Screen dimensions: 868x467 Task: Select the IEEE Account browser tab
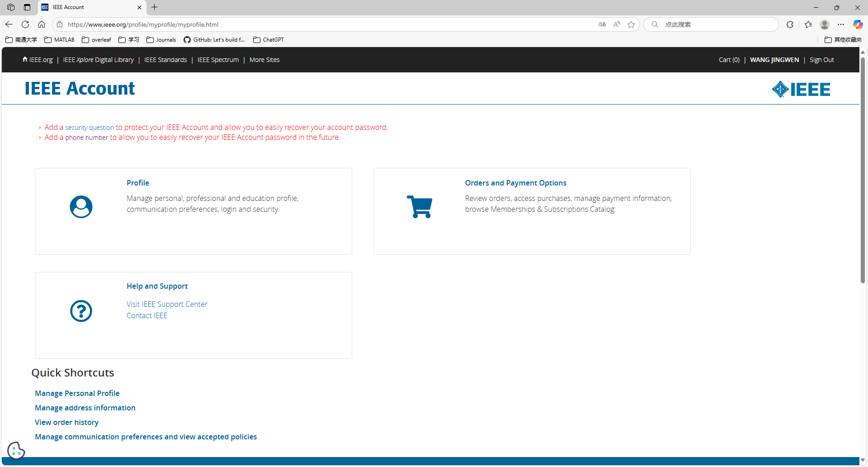(x=92, y=7)
